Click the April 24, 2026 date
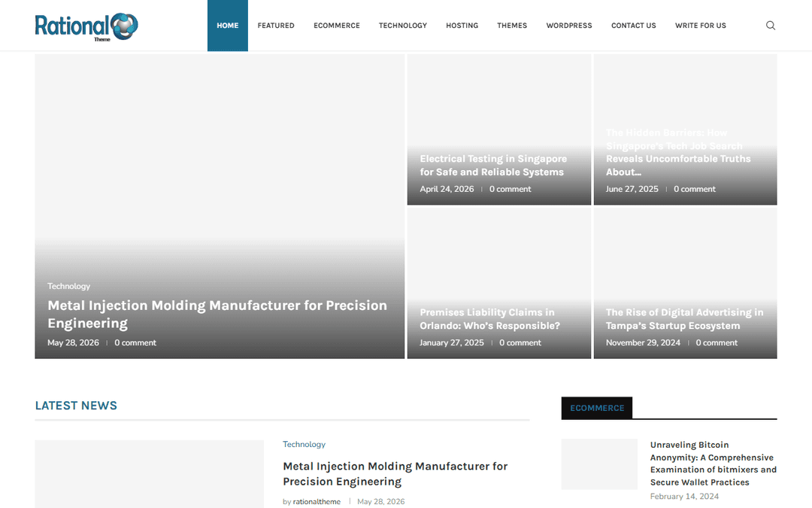This screenshot has width=812, height=508. (x=447, y=189)
